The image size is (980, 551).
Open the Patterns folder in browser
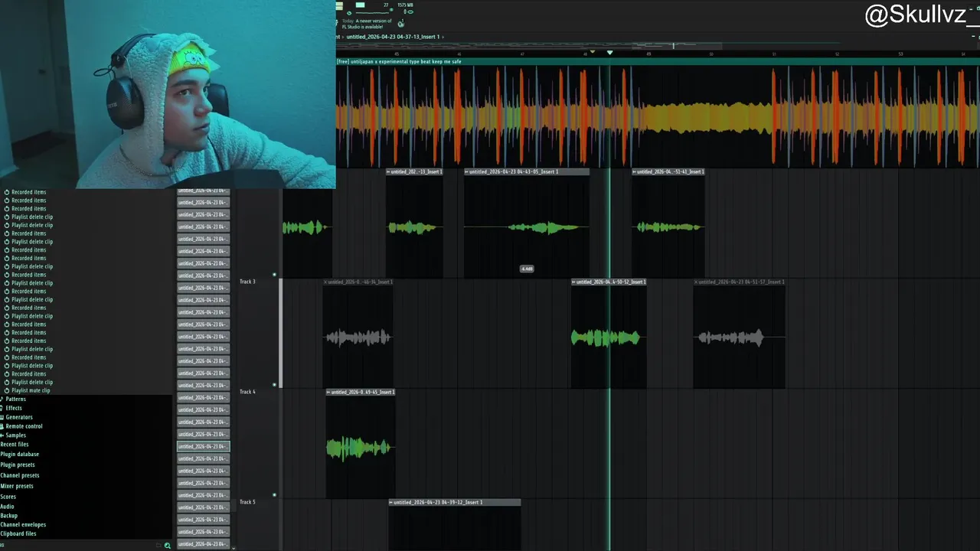click(15, 399)
